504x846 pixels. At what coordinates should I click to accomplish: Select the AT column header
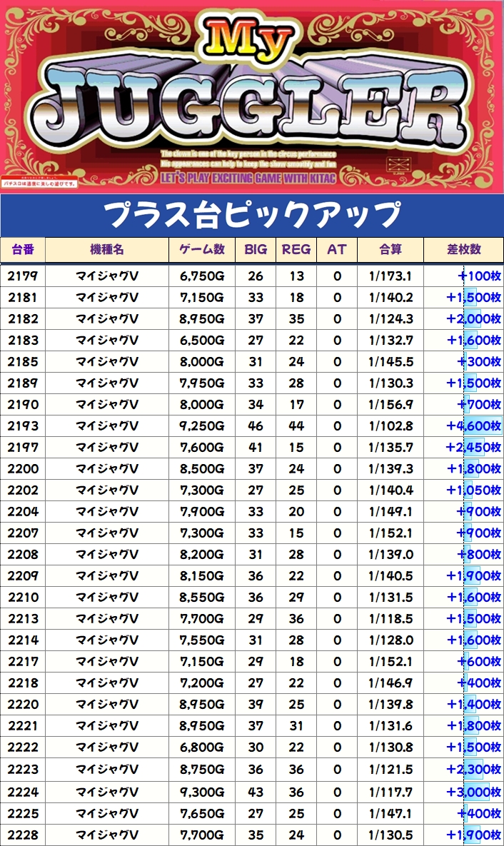pyautogui.click(x=337, y=250)
